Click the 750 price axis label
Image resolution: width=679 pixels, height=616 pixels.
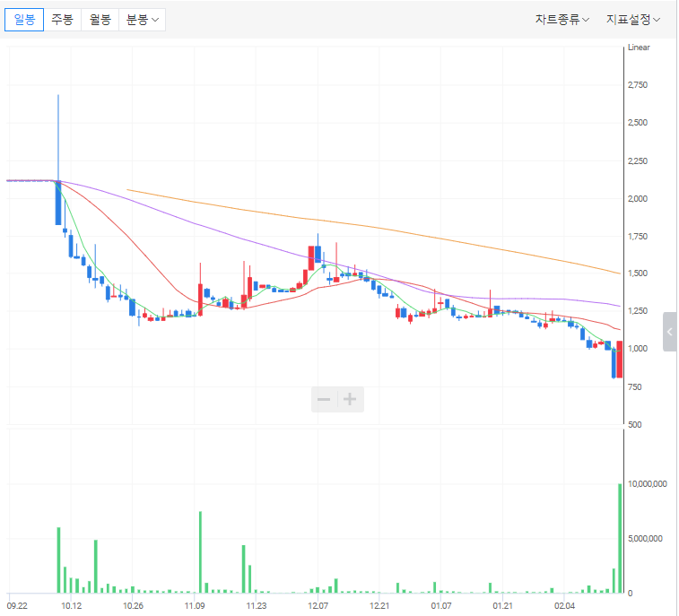[635, 387]
